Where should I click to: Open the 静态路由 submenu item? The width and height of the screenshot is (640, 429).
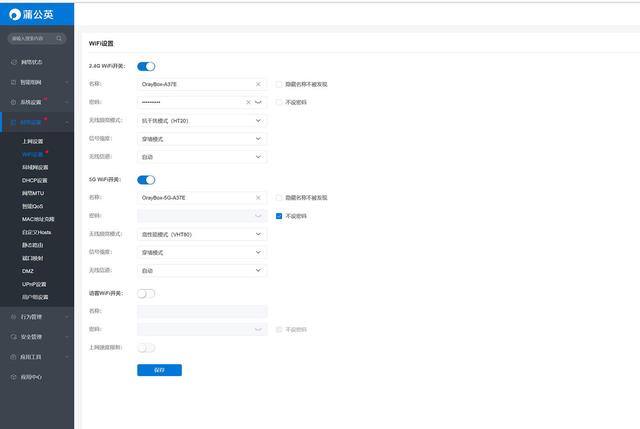point(33,245)
